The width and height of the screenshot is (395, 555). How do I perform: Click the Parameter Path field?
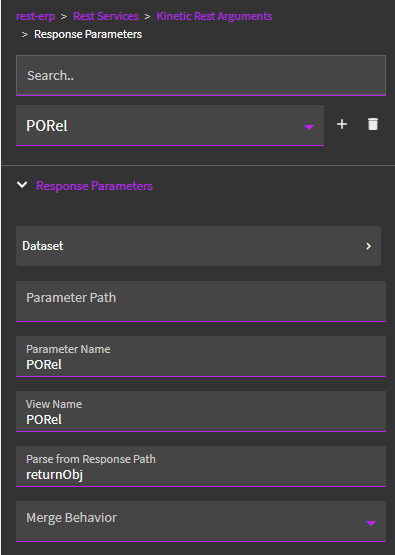(201, 301)
